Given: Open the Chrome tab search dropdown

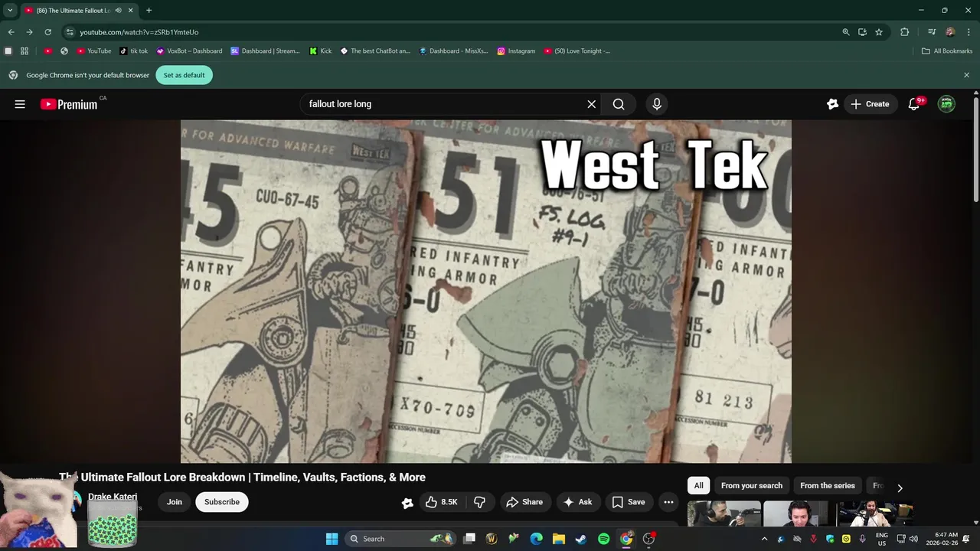Looking at the screenshot, I should tap(10, 11).
